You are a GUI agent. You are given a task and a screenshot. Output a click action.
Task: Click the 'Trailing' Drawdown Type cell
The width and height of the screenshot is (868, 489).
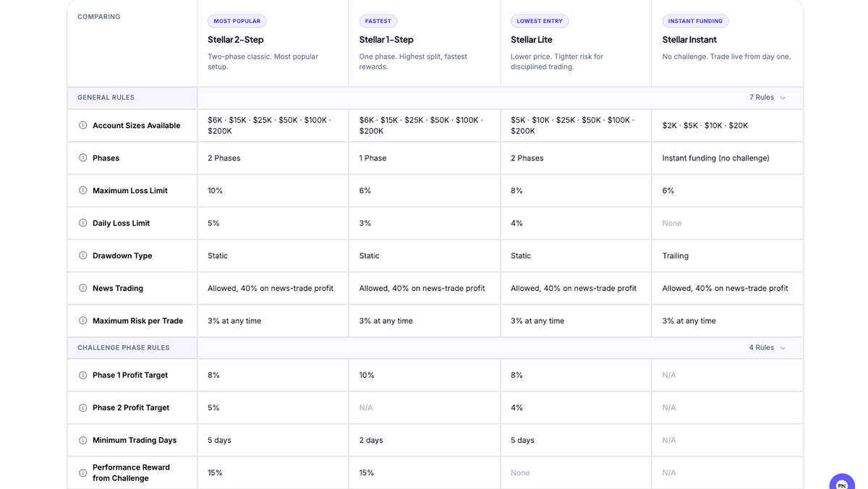click(x=676, y=255)
